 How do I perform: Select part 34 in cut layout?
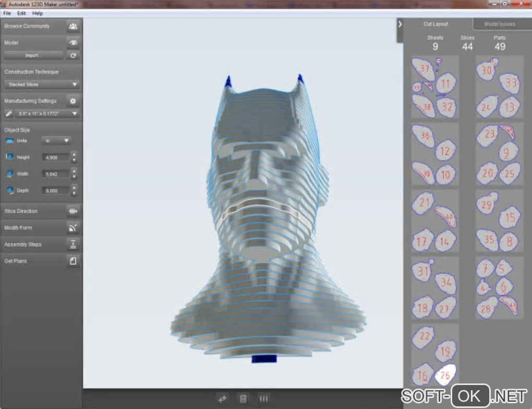click(x=445, y=283)
